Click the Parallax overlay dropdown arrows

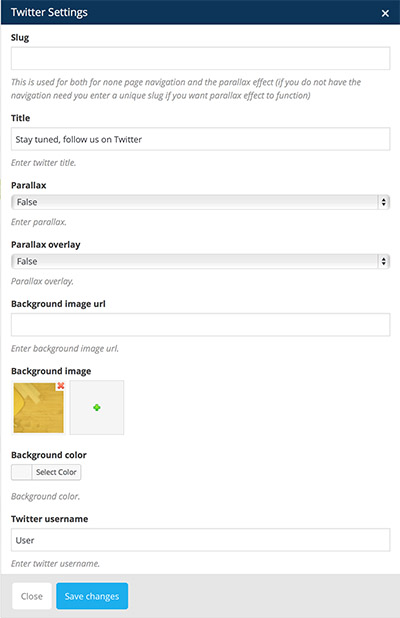click(383, 261)
